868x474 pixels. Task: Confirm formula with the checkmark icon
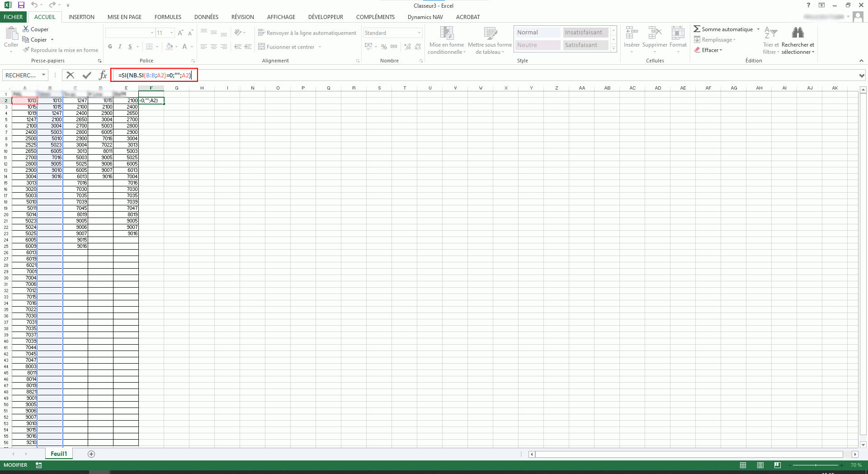click(x=87, y=75)
